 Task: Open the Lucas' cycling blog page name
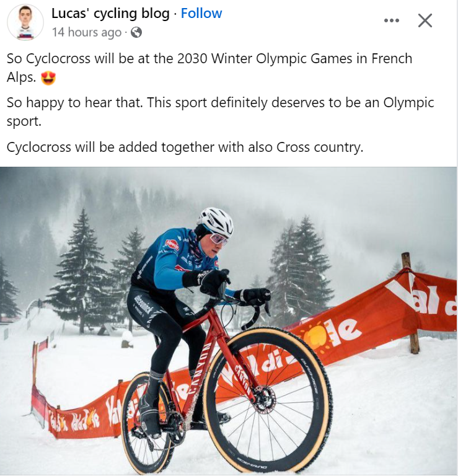coord(110,14)
